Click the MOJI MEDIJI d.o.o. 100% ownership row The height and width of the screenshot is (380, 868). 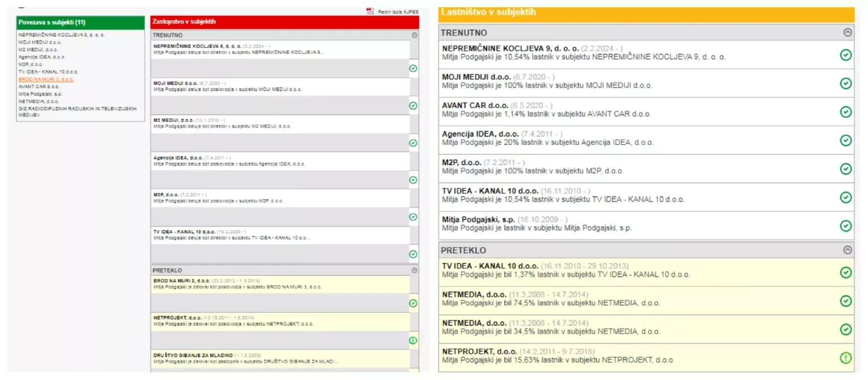coord(622,81)
